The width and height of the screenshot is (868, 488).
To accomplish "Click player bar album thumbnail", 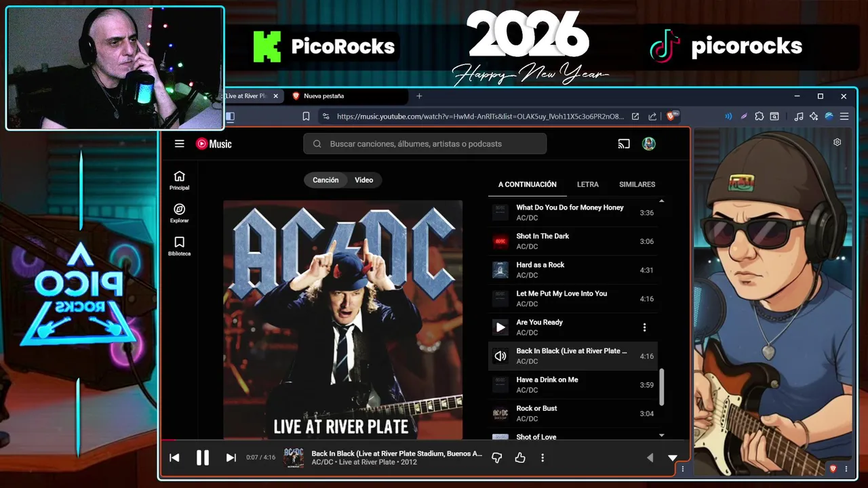I will pos(294,457).
